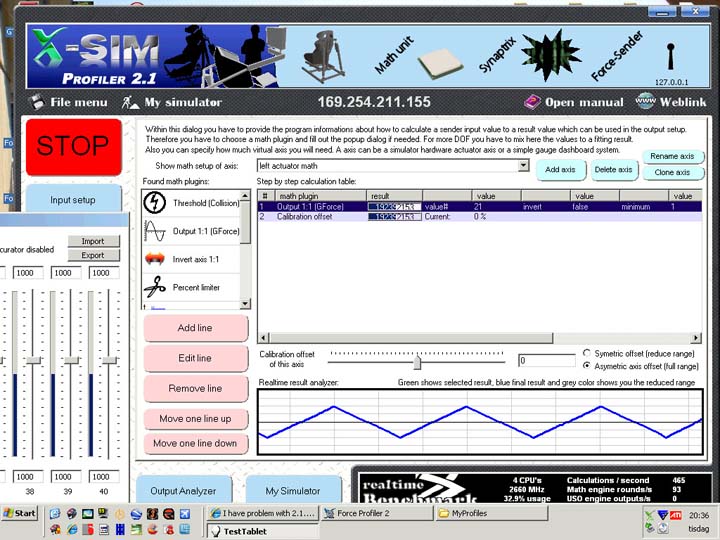Select Symetric offset (reduce range) option
The image size is (720, 540).
[586, 354]
